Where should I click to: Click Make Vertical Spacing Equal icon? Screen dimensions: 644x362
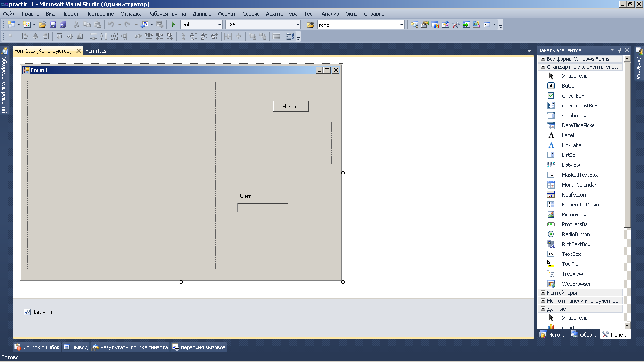click(183, 36)
